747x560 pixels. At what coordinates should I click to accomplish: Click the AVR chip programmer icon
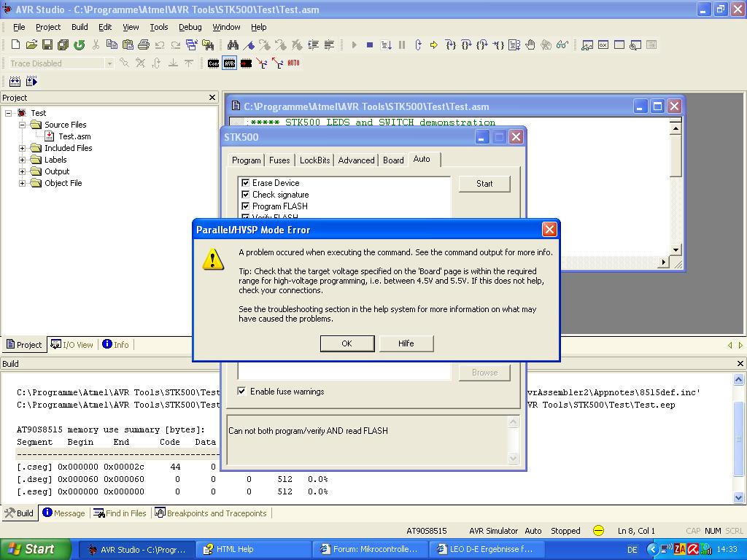pos(229,63)
